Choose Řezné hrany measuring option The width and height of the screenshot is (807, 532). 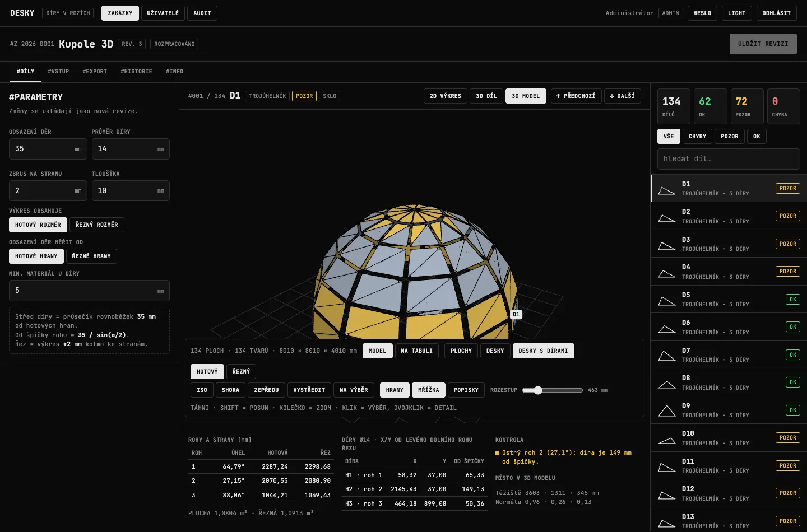click(91, 256)
